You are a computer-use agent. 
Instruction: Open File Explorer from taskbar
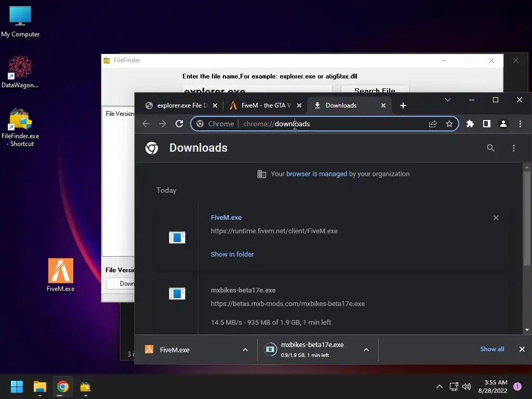click(x=39, y=387)
